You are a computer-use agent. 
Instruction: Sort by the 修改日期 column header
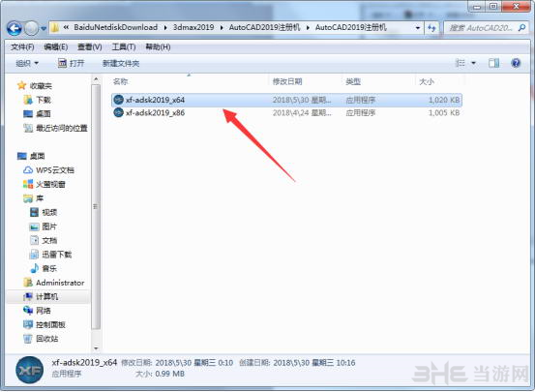(x=287, y=81)
